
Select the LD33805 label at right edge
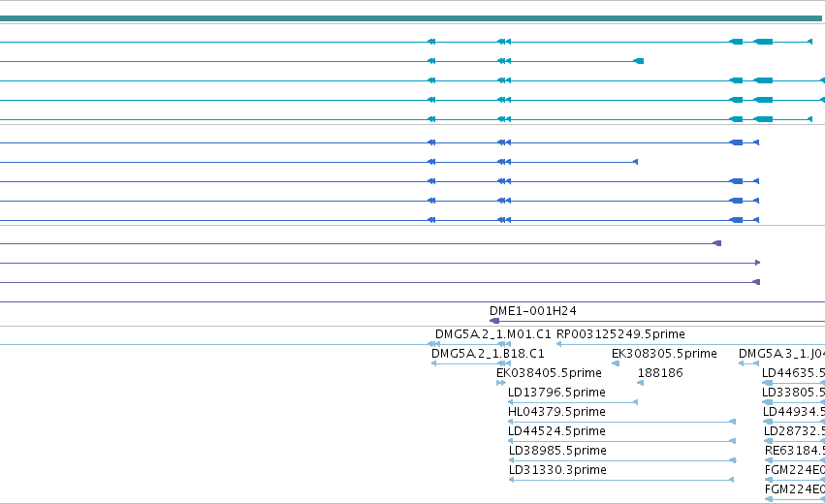point(793,393)
